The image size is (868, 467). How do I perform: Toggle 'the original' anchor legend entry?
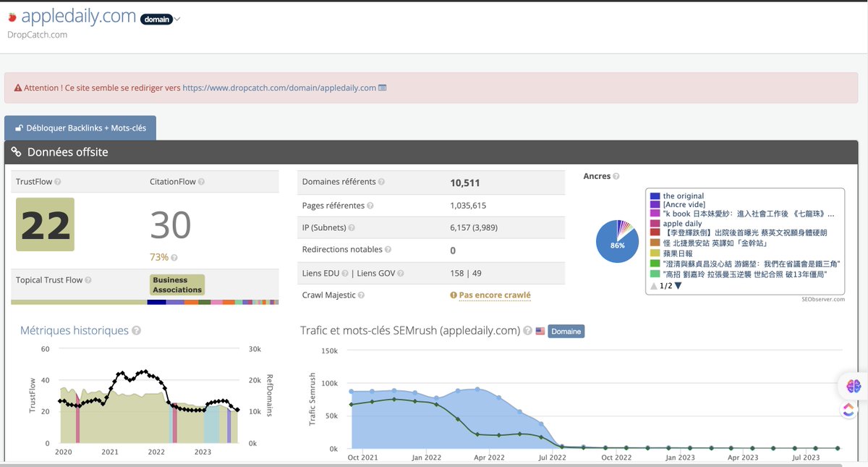pyautogui.click(x=677, y=196)
